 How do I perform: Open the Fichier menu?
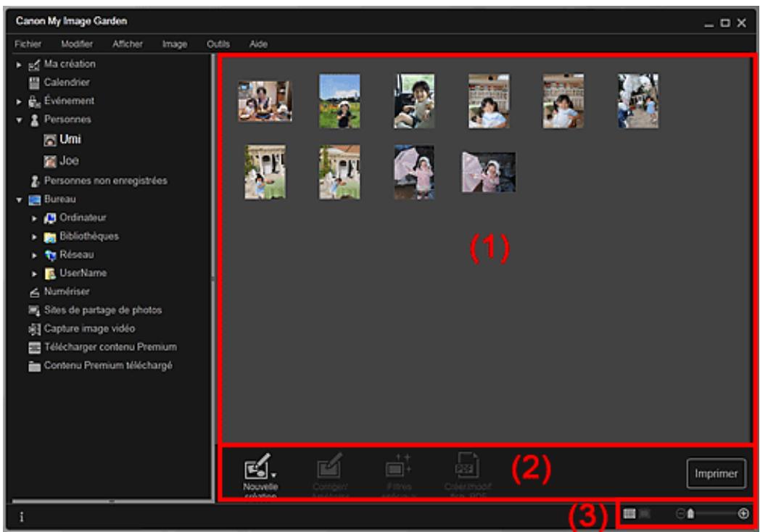[x=28, y=44]
